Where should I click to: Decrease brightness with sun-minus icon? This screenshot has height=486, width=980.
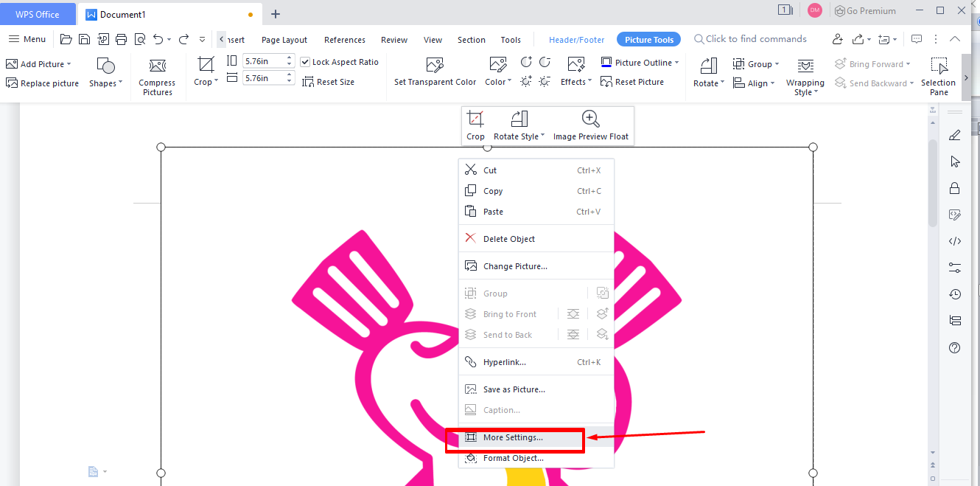coord(545,81)
